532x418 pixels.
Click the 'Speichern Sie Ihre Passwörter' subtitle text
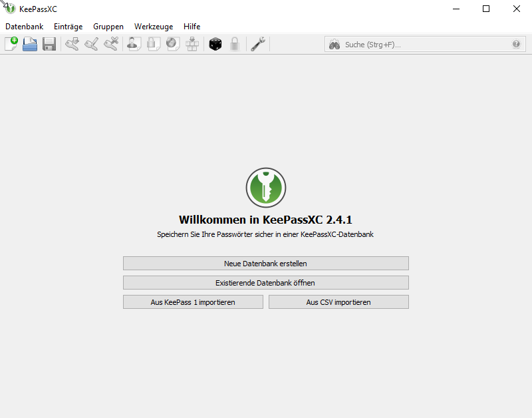pyautogui.click(x=265, y=235)
